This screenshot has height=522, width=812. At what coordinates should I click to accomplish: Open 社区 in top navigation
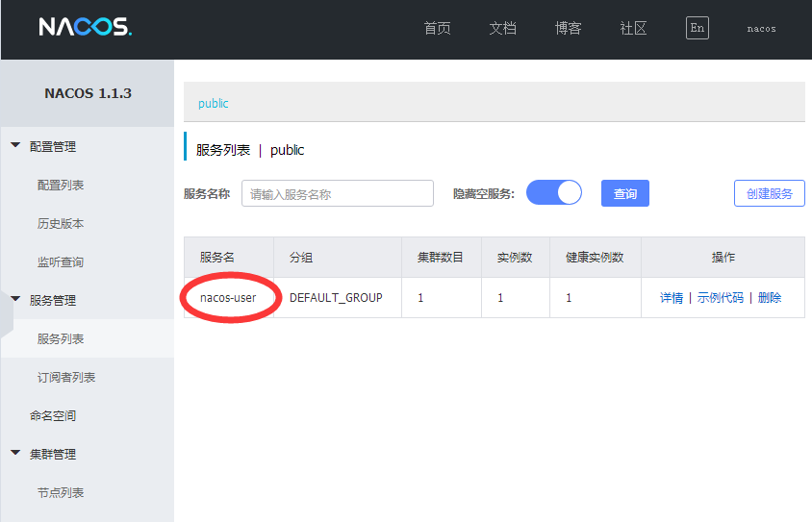click(x=633, y=29)
